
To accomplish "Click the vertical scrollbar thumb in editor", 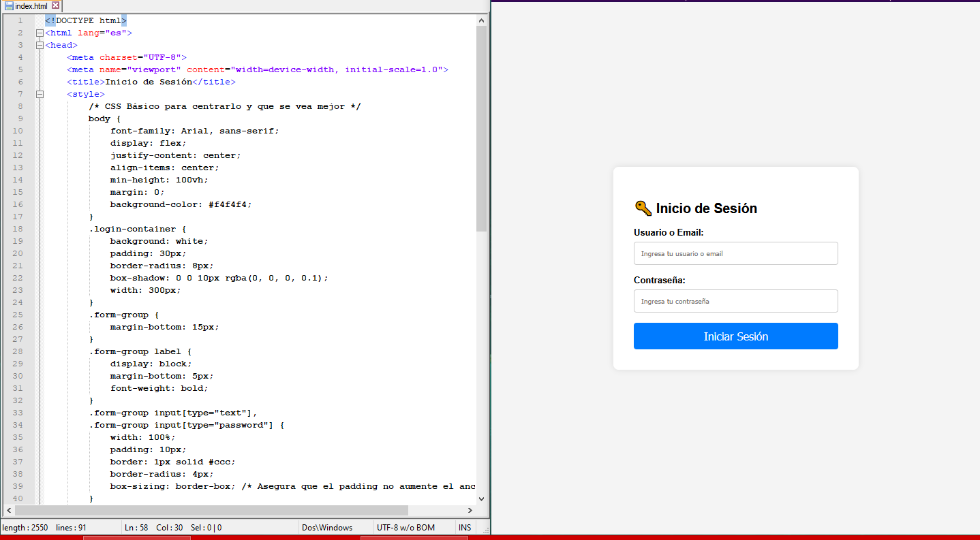I will click(481, 129).
